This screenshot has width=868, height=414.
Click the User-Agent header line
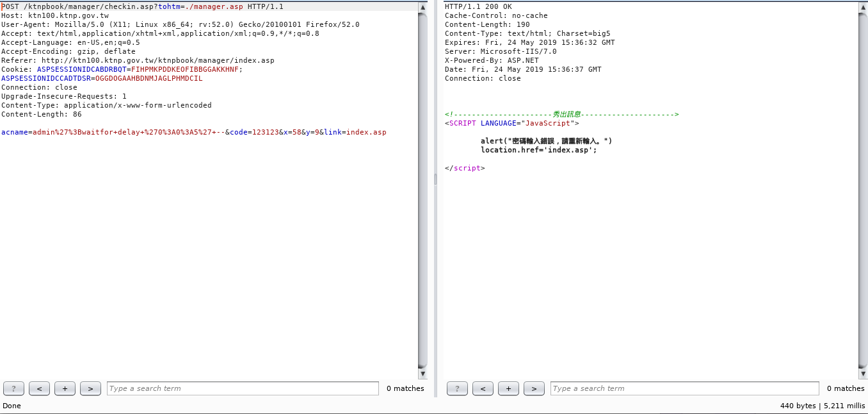(181, 24)
